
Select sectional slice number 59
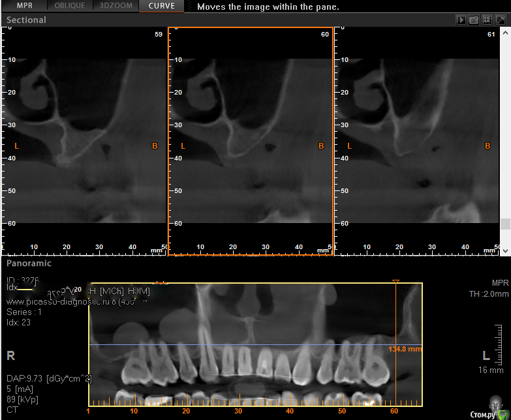pyautogui.click(x=84, y=140)
